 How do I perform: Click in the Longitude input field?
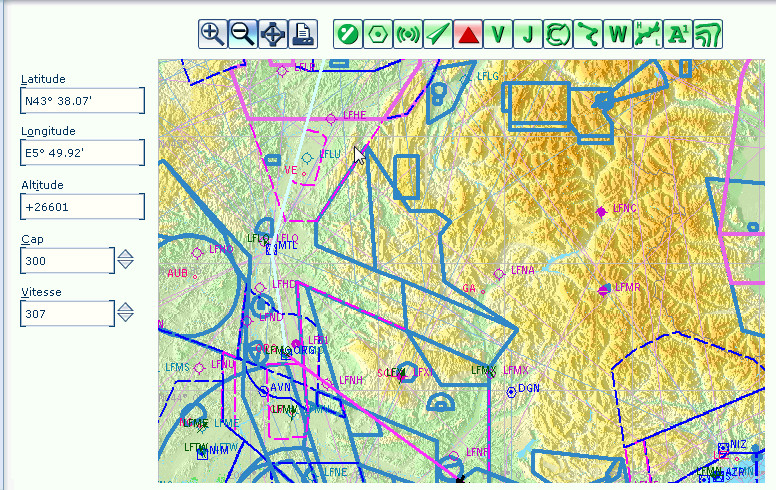coord(82,153)
